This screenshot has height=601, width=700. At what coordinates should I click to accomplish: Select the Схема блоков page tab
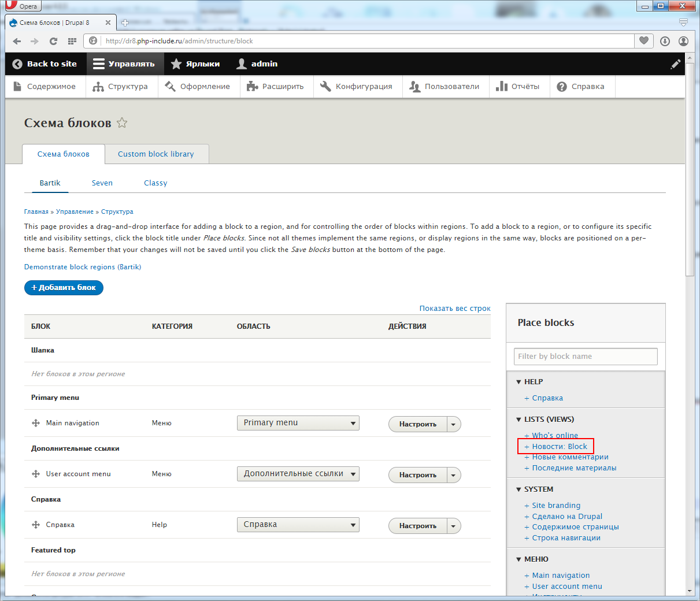tap(64, 154)
